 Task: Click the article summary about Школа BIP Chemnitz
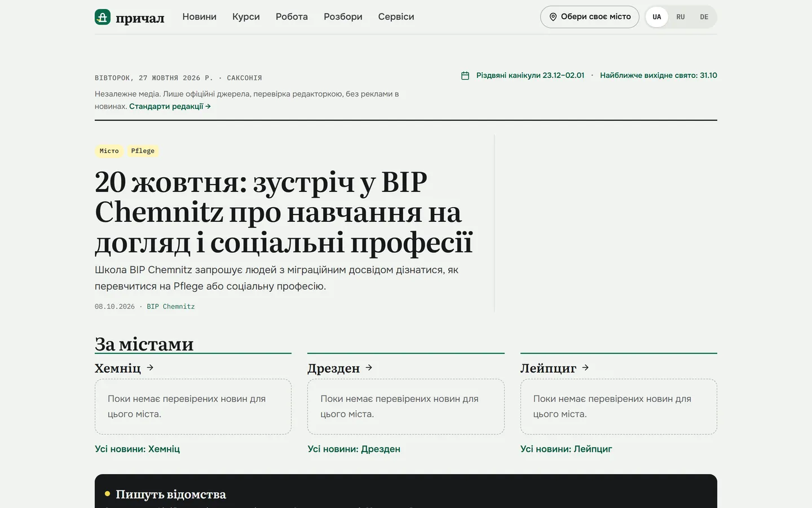click(x=276, y=278)
